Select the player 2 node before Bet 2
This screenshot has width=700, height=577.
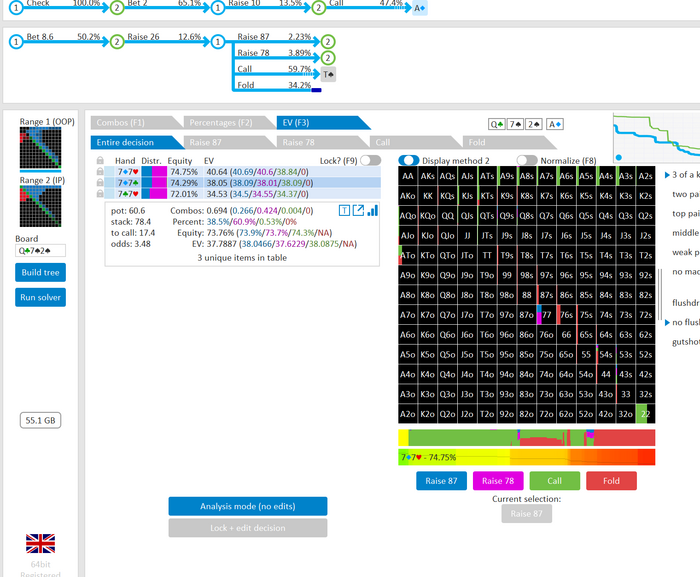pos(117,8)
